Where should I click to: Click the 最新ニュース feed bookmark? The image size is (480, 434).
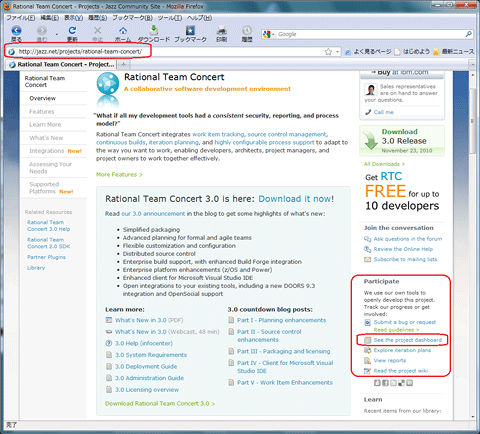tap(454, 52)
